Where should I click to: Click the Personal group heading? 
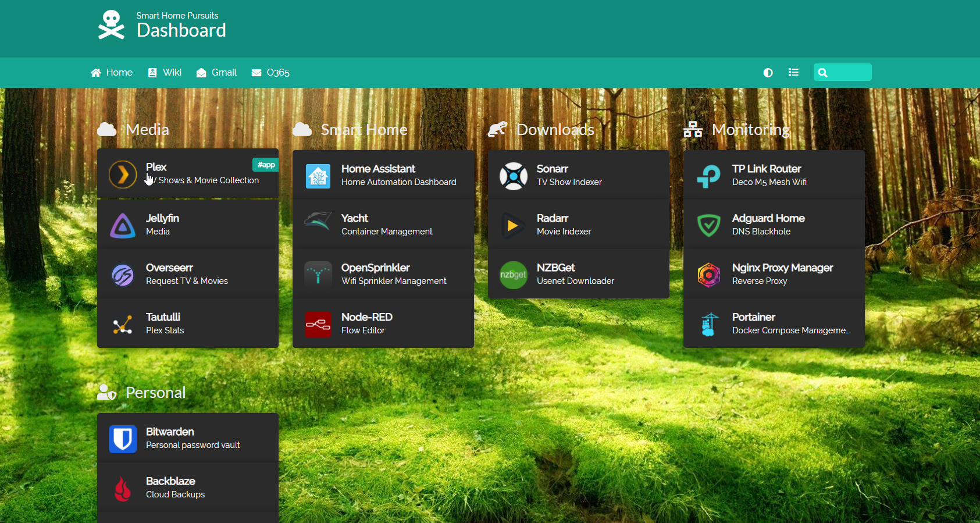coord(156,393)
